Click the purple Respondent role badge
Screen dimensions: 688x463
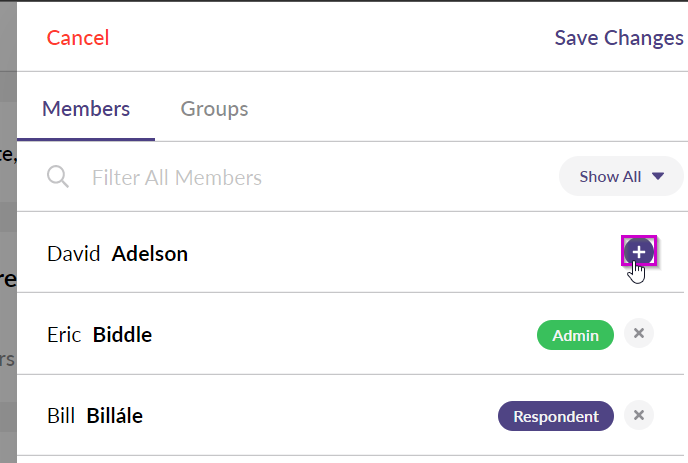coord(555,416)
